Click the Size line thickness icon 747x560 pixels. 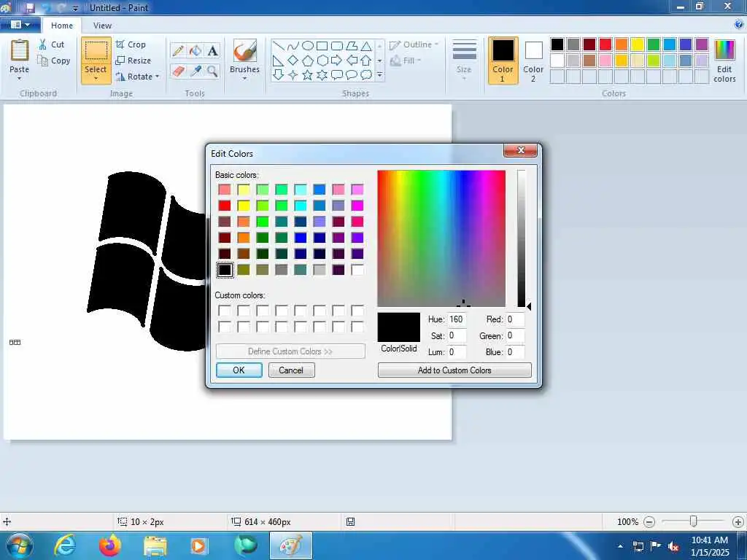pyautogui.click(x=464, y=50)
